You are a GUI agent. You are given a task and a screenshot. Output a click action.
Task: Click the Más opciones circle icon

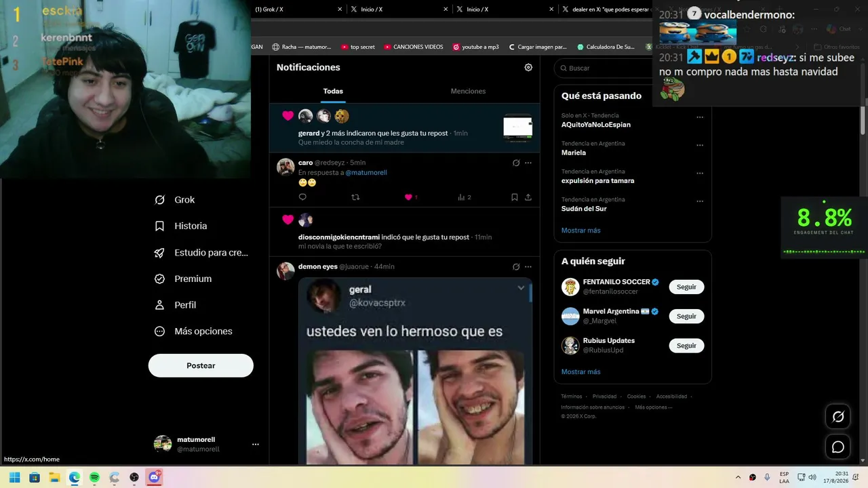tap(159, 331)
